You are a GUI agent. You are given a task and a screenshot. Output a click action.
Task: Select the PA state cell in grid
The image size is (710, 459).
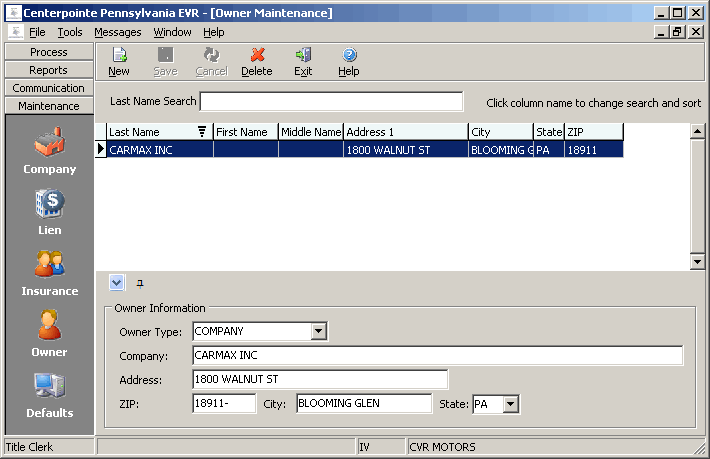pyautogui.click(x=549, y=149)
